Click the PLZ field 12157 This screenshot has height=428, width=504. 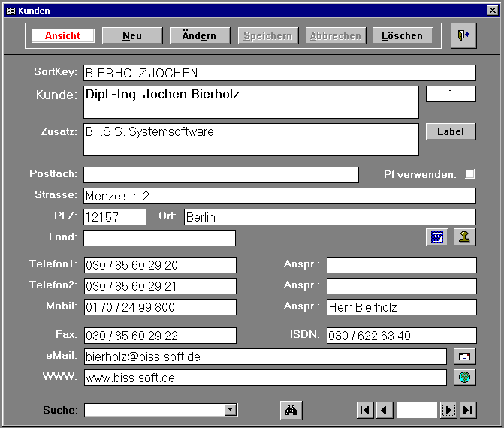[115, 217]
